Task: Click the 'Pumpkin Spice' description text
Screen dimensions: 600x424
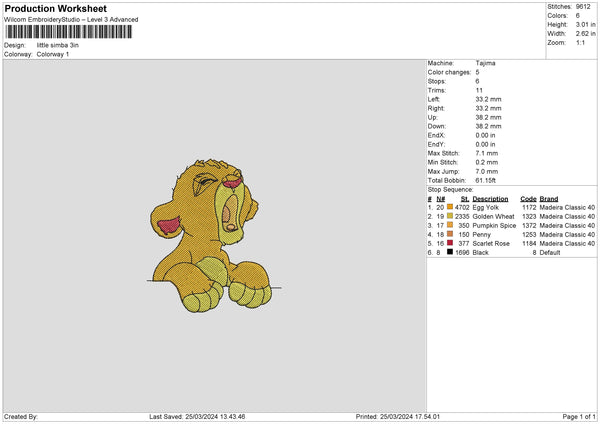Action: pyautogui.click(x=494, y=225)
